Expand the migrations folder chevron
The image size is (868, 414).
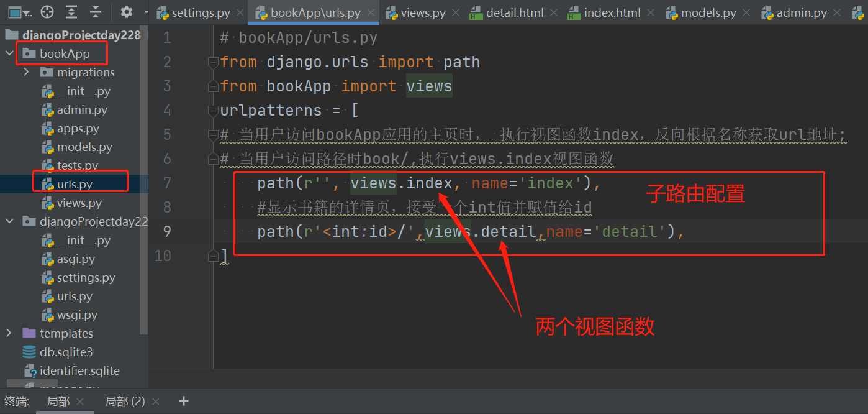26,72
